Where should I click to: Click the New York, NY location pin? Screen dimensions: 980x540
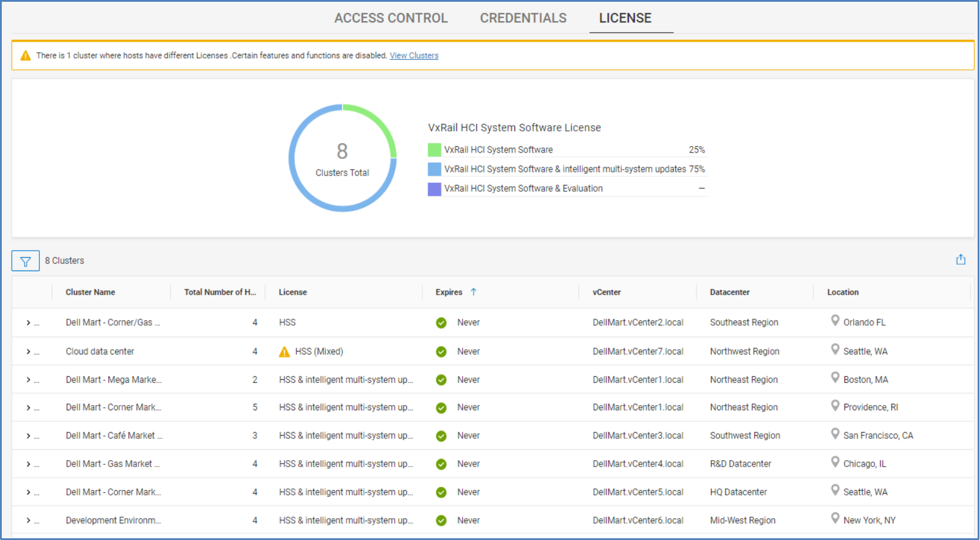pos(835,518)
